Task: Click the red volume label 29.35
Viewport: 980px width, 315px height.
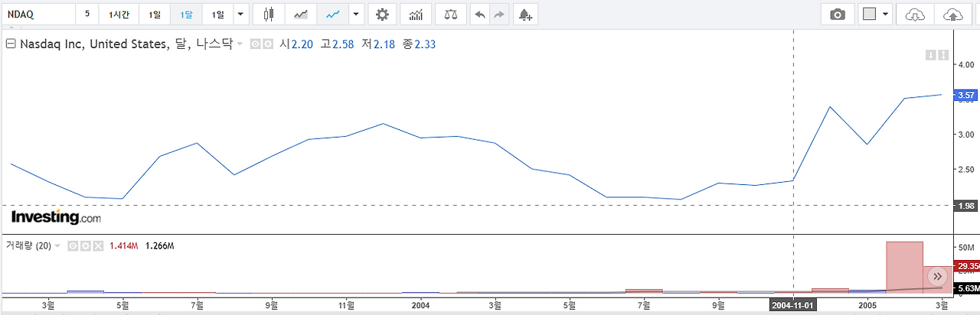Action: click(x=967, y=266)
